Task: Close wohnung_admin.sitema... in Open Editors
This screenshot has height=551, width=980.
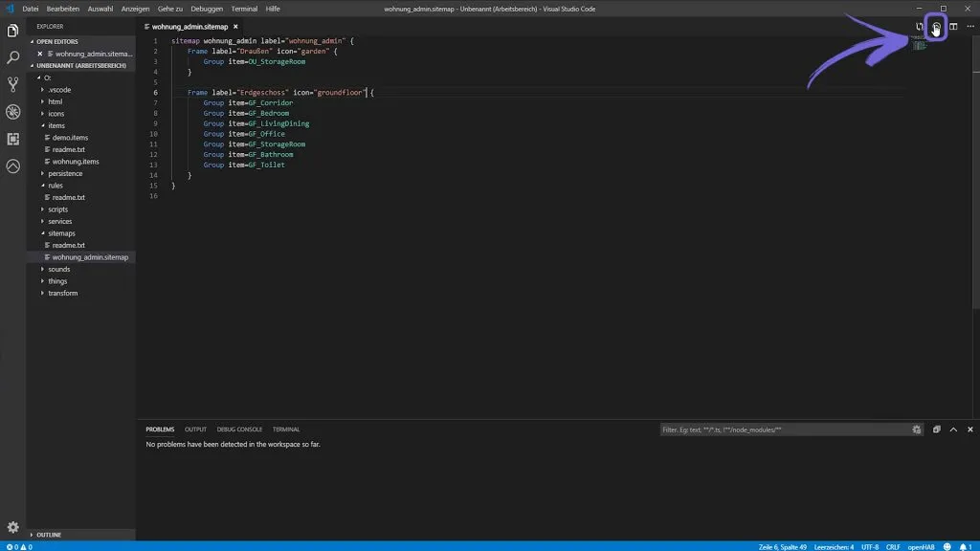Action: pos(40,54)
